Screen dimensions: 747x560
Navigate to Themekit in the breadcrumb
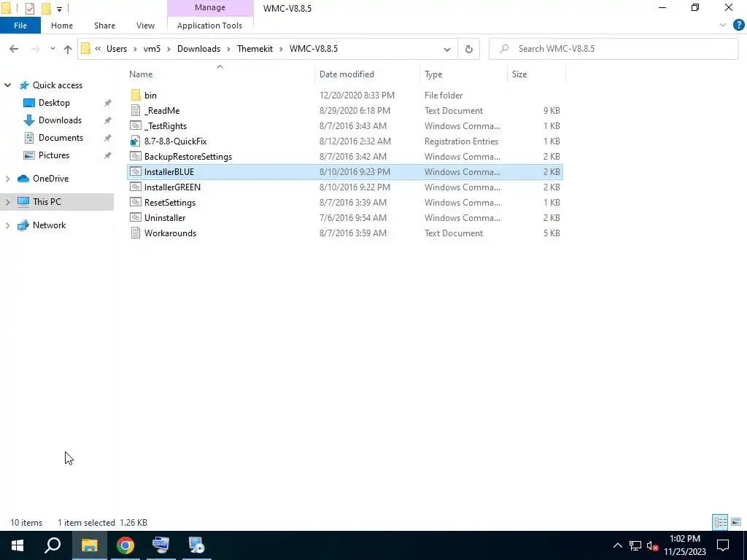[255, 49]
